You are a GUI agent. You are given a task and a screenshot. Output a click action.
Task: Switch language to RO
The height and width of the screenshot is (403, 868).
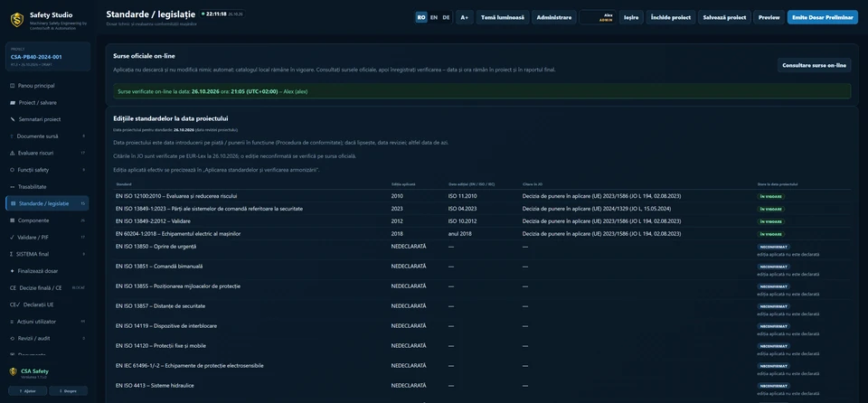[421, 18]
